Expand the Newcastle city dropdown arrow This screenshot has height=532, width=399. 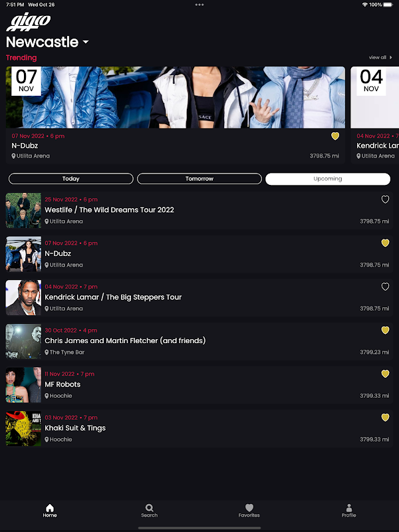coord(86,42)
